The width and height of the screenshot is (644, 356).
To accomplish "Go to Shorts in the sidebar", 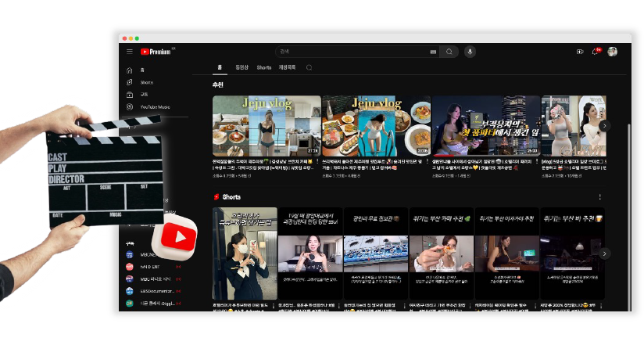I will [146, 82].
